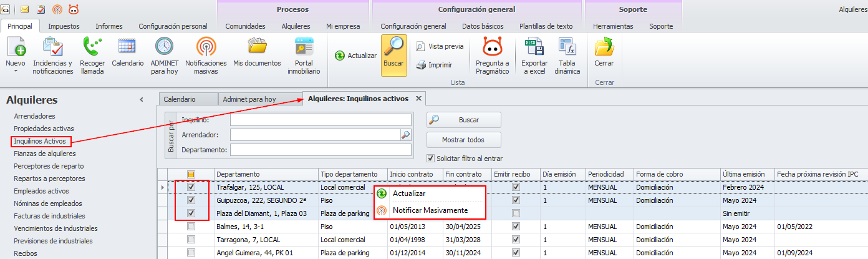The width and height of the screenshot is (868, 259).
Task: Check the Balmes, 14, 3-1 row
Action: pyautogui.click(x=191, y=226)
